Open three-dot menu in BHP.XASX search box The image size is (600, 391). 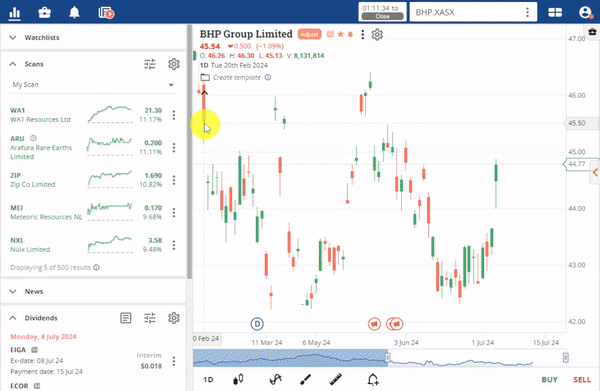coord(527,12)
